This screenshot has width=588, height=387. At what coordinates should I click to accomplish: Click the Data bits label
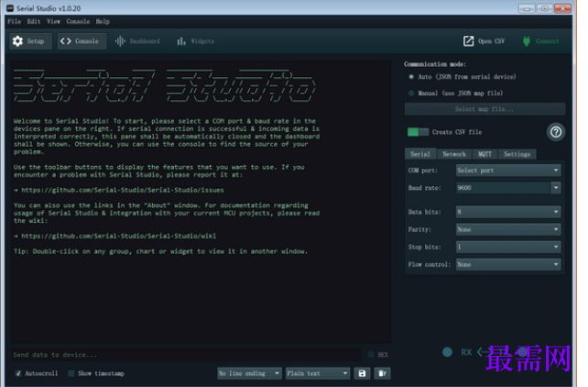424,212
